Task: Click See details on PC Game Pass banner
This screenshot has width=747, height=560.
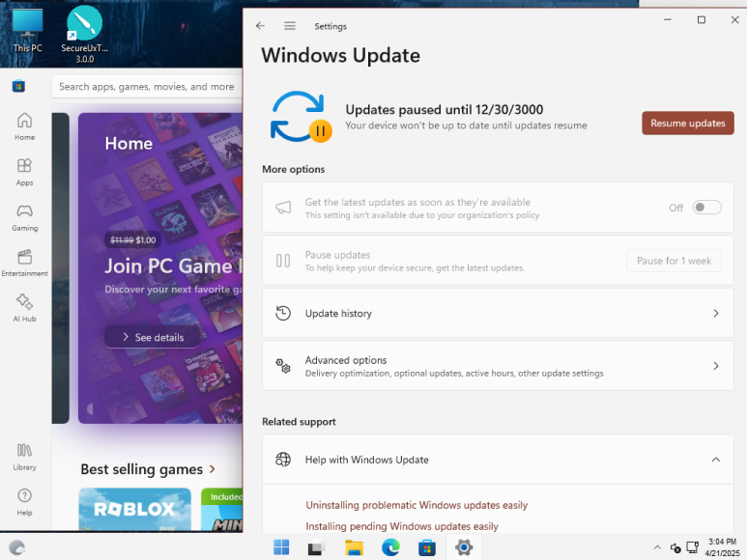Action: (x=153, y=337)
